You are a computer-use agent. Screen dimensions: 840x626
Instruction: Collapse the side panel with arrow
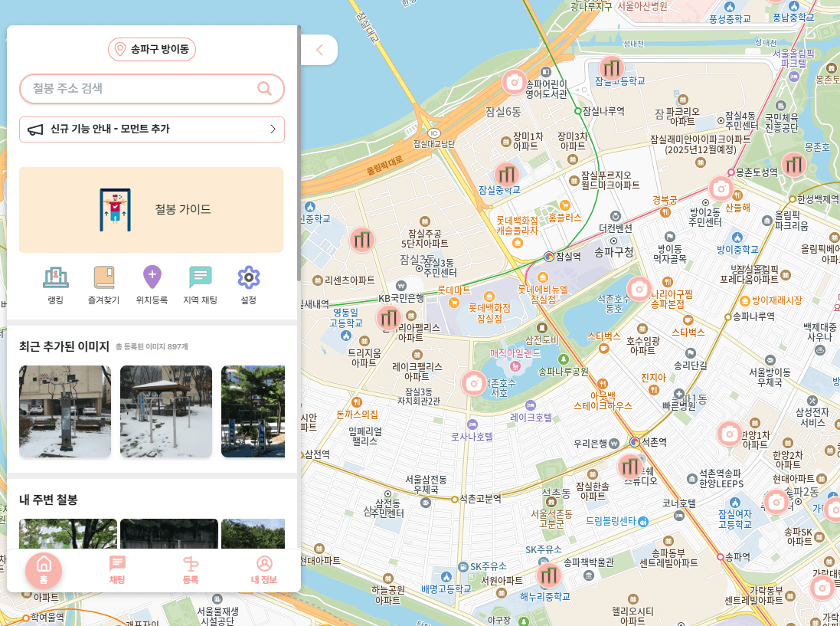pos(319,51)
